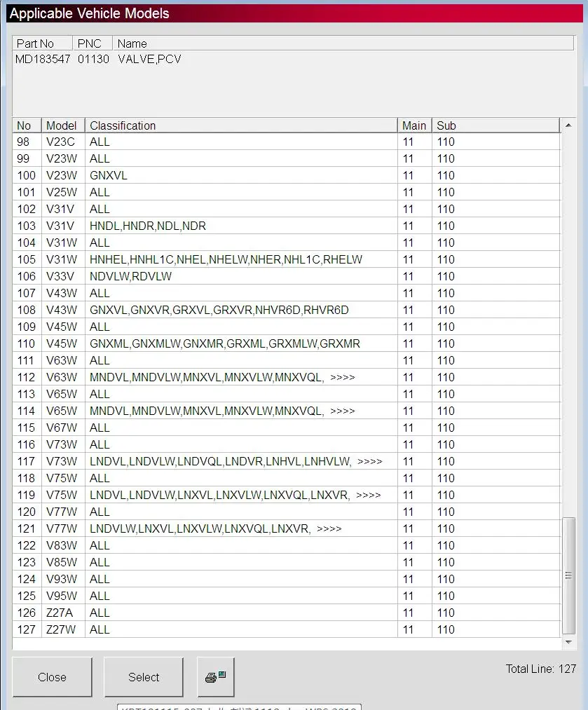The width and height of the screenshot is (588, 710).
Task: Click the Close button
Action: (x=52, y=677)
